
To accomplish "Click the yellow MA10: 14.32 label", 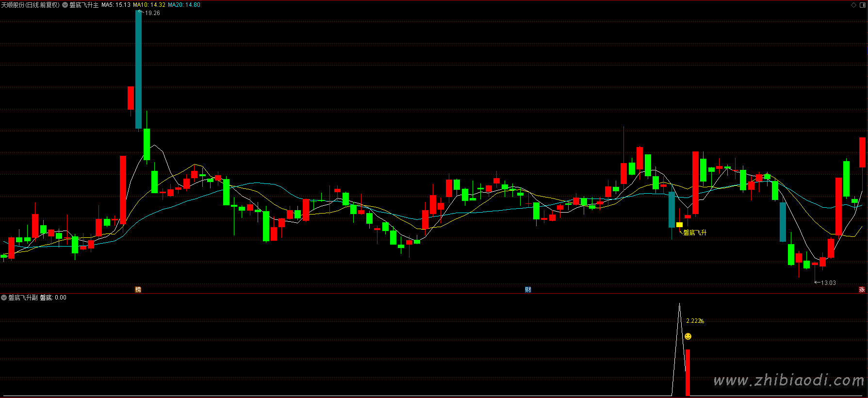I will [x=149, y=5].
